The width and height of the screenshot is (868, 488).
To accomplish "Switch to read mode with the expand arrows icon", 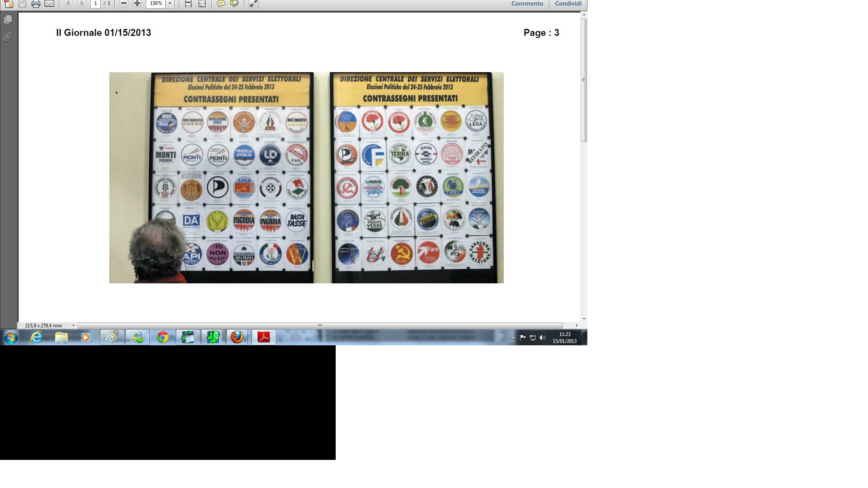I will click(253, 4).
